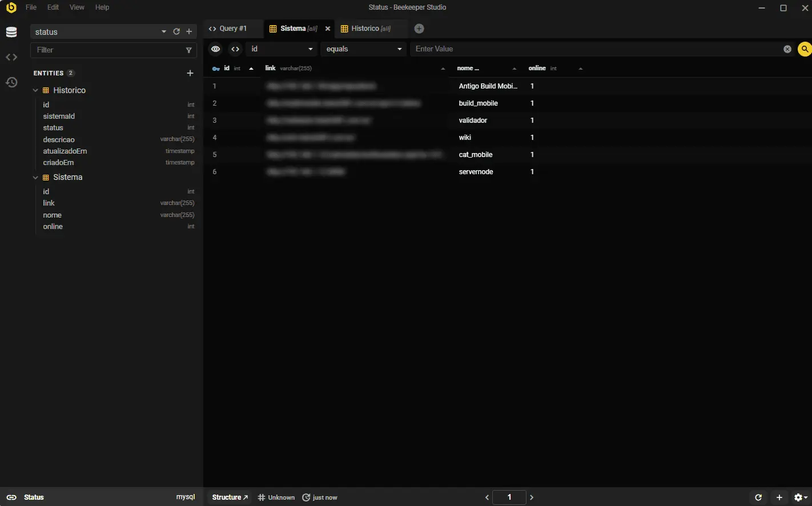Go to the next page of results
812x506 pixels.
532,497
